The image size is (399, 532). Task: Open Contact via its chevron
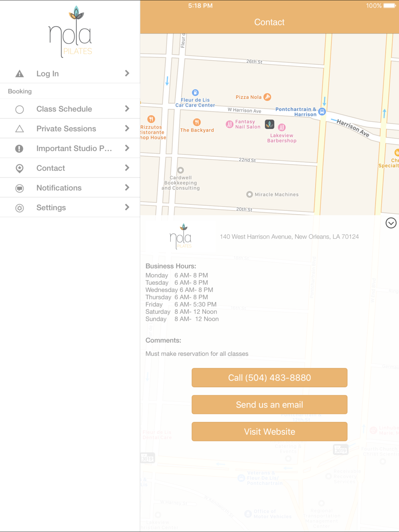127,168
